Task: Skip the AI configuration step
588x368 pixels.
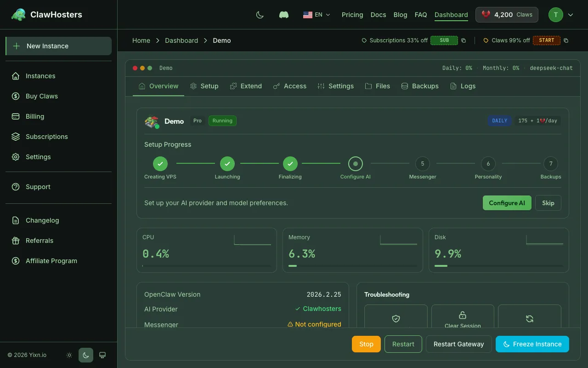Action: [548, 203]
